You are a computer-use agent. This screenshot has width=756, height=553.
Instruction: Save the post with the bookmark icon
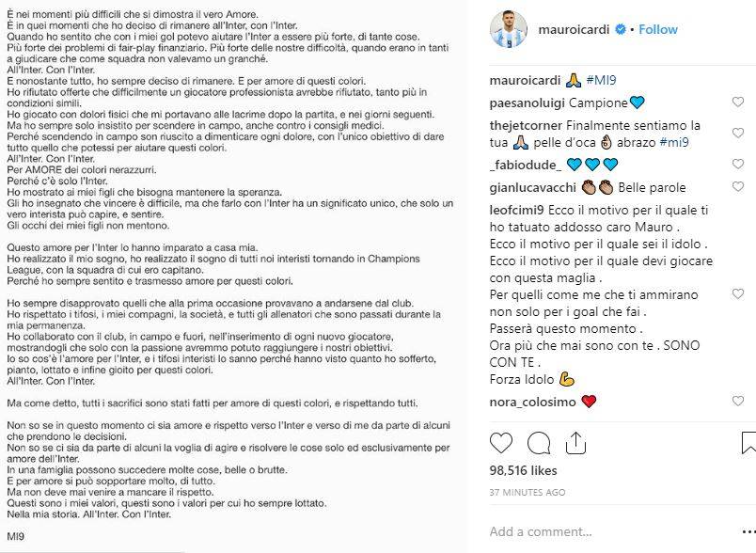click(748, 442)
